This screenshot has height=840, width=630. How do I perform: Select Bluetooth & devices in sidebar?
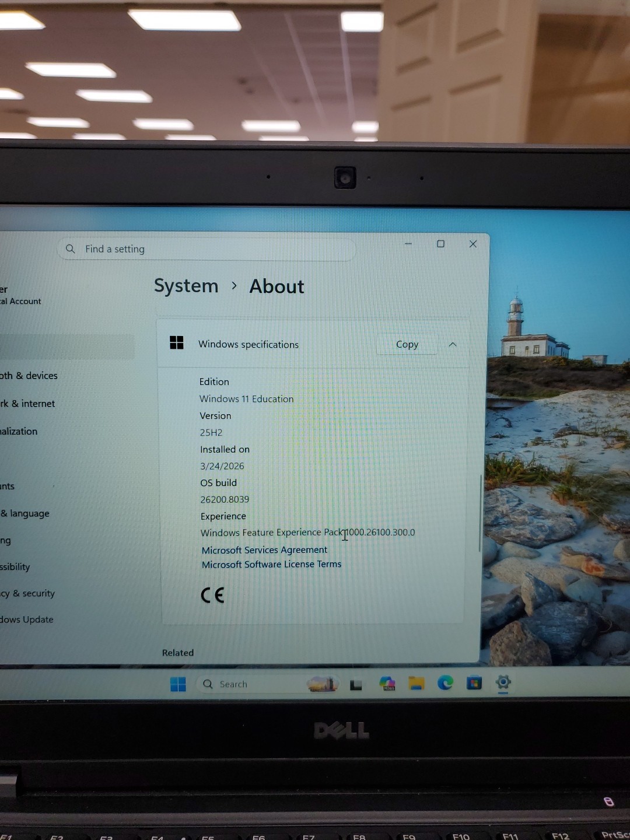pos(29,376)
